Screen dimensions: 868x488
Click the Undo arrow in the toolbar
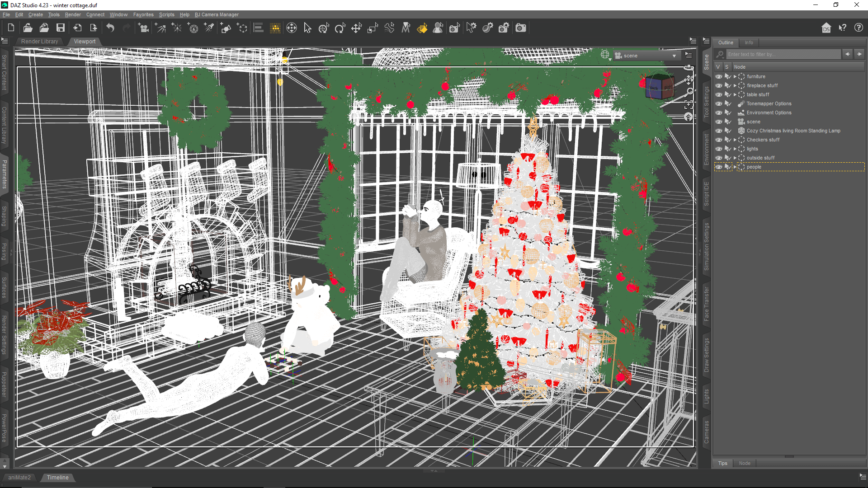pos(110,28)
